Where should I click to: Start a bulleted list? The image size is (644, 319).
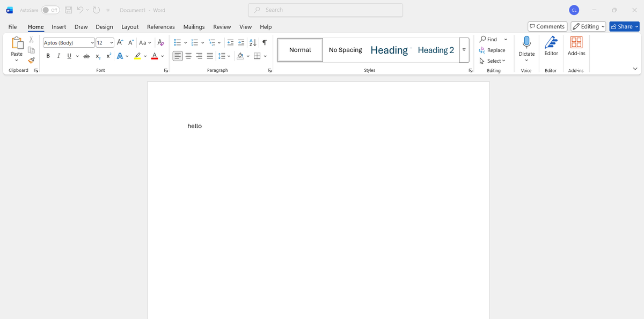pyautogui.click(x=178, y=42)
